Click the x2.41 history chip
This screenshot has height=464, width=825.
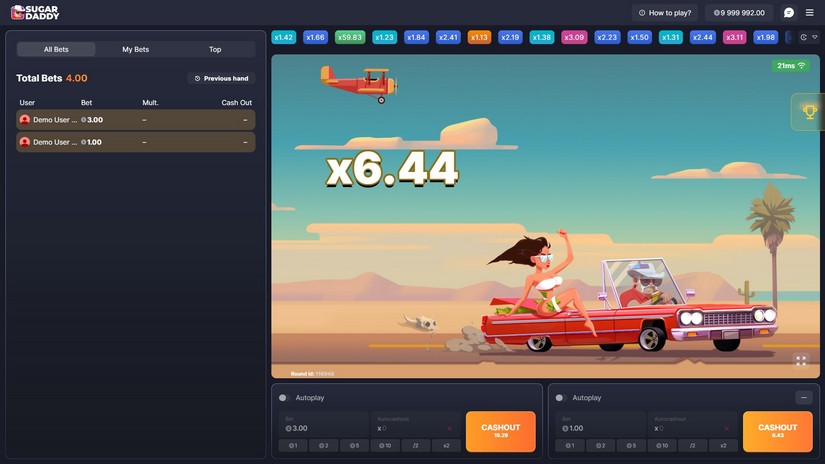pos(448,37)
